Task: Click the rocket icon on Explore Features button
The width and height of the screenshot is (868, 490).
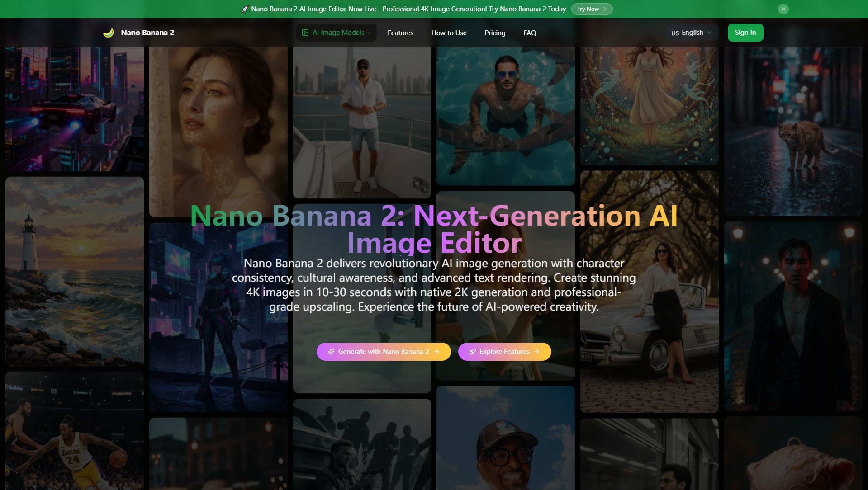Action: [x=473, y=351]
